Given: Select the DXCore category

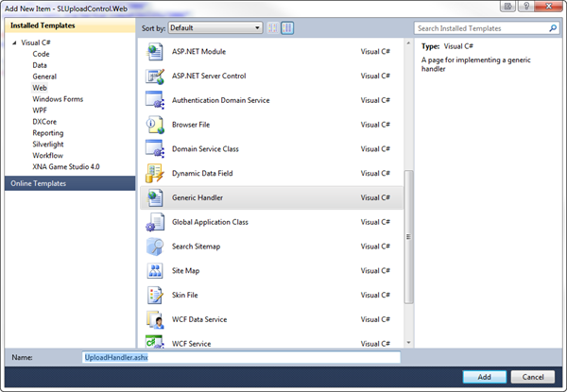Looking at the screenshot, I should point(44,122).
